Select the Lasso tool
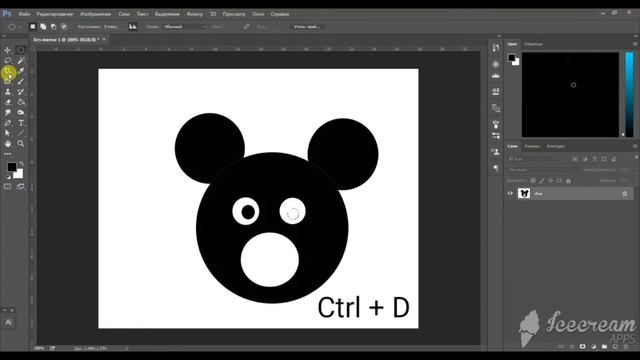This screenshot has height=360, width=640. click(x=7, y=60)
